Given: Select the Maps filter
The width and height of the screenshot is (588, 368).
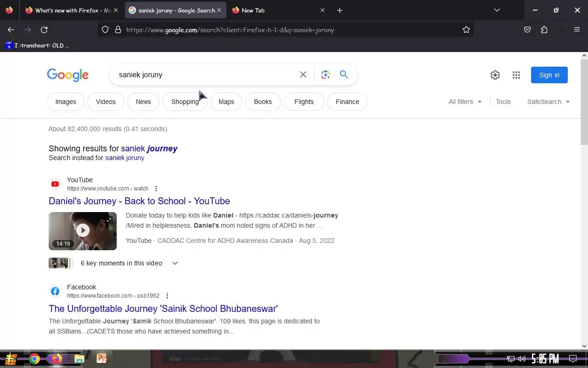Looking at the screenshot, I should coord(226,102).
